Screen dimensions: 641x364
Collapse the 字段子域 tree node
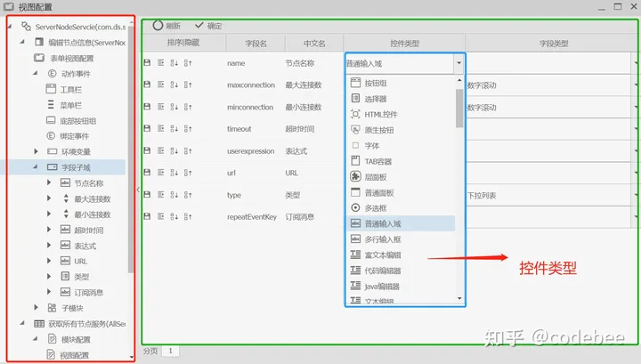pyautogui.click(x=37, y=166)
